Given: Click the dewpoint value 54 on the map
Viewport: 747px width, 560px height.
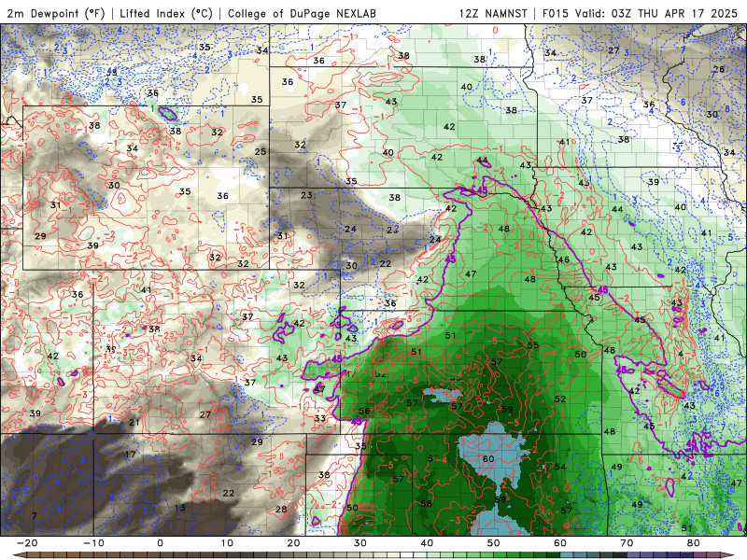Looking at the screenshot, I should 559,467.
